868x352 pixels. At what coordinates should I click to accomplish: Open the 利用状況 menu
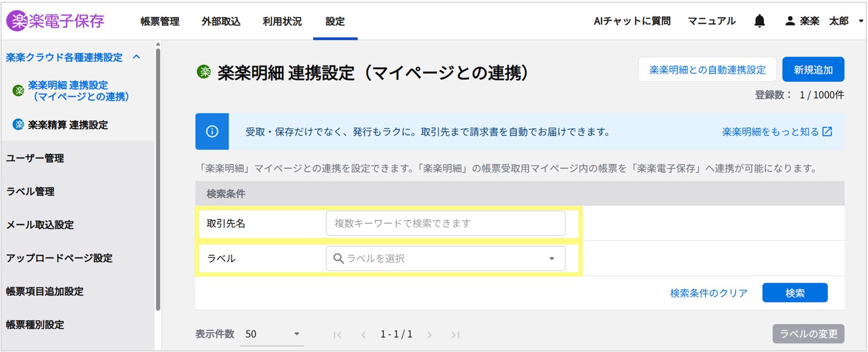[282, 21]
